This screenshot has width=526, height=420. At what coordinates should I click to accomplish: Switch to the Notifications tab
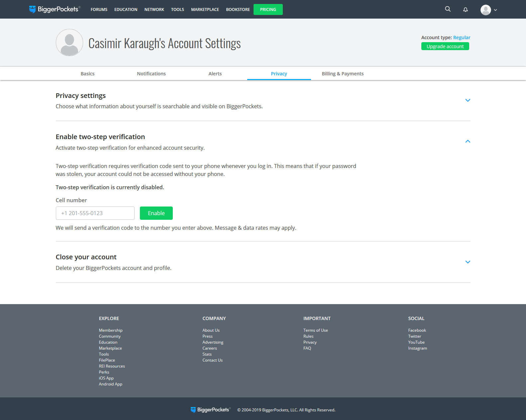[152, 74]
